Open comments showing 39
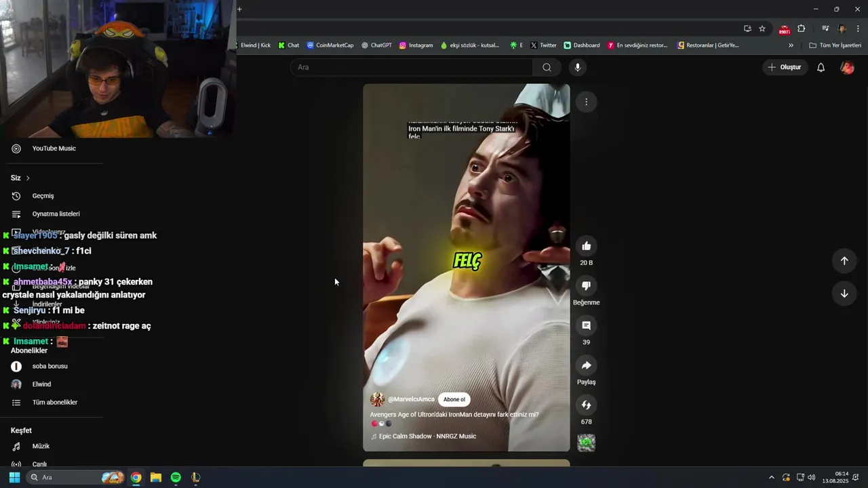The width and height of the screenshot is (868, 488). (586, 325)
